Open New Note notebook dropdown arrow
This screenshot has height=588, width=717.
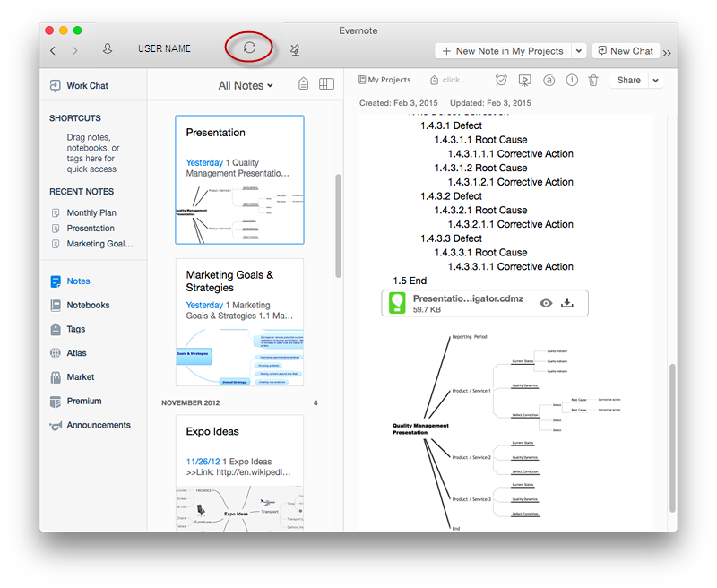tap(579, 51)
